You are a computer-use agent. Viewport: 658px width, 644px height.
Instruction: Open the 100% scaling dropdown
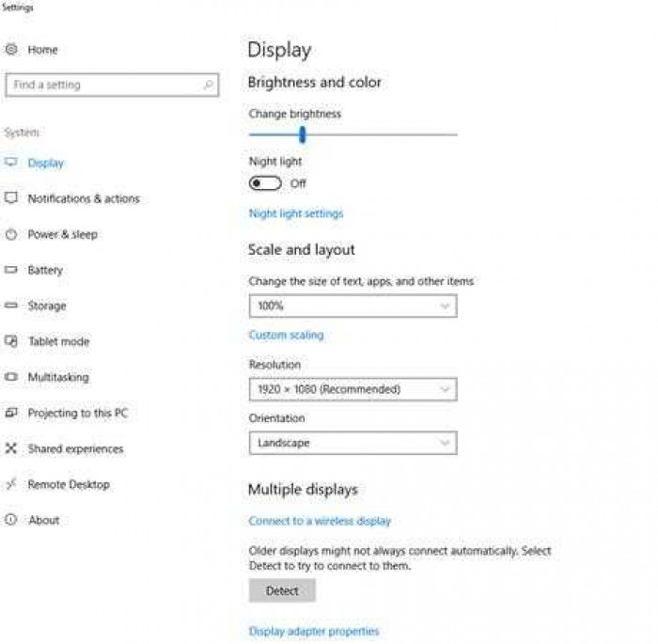pos(352,306)
